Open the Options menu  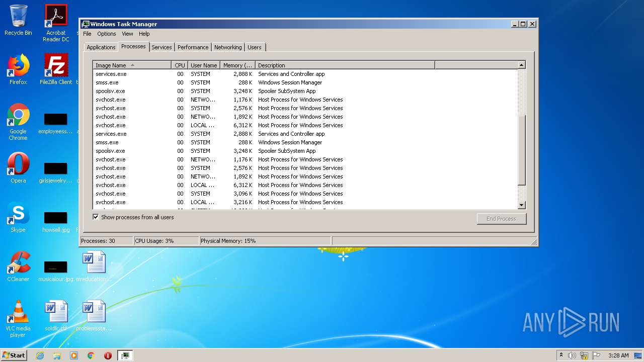click(x=107, y=34)
